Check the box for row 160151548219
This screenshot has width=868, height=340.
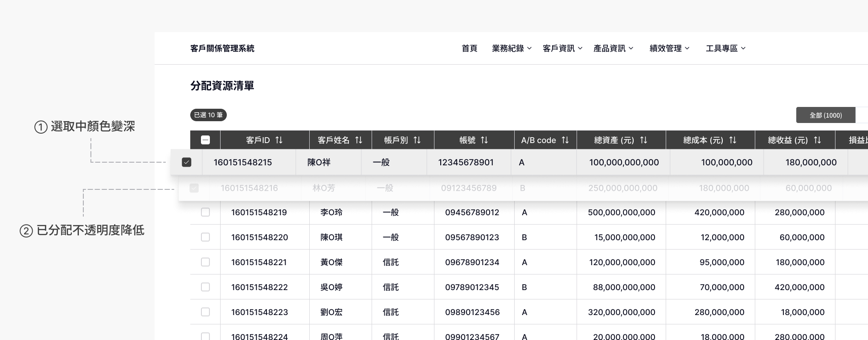[205, 212]
